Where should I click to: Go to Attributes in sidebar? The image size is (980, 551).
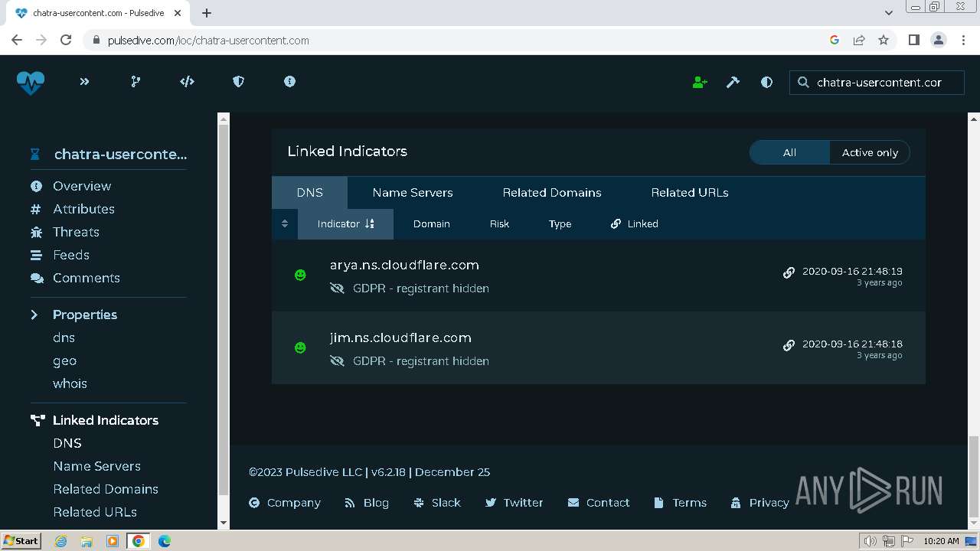pos(83,209)
